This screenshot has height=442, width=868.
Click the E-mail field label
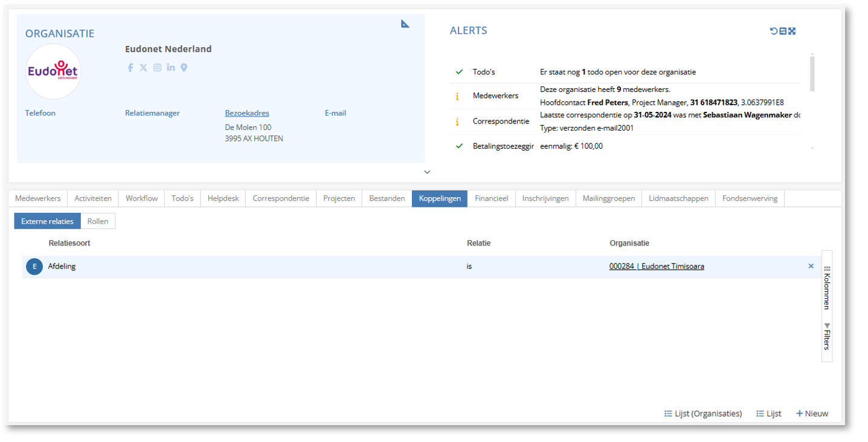point(335,113)
